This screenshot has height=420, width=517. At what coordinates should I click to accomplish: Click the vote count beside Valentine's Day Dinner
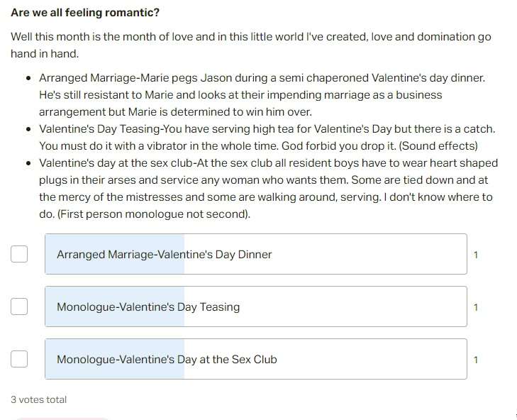[476, 255]
